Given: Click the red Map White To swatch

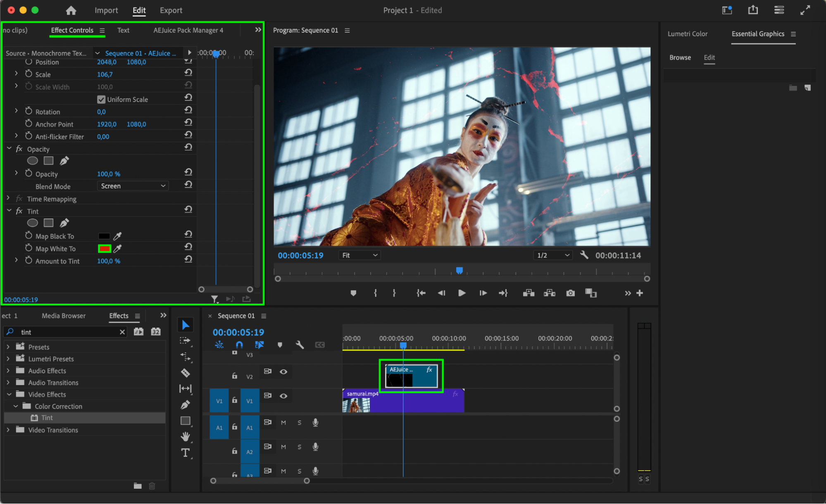Looking at the screenshot, I should pos(104,249).
